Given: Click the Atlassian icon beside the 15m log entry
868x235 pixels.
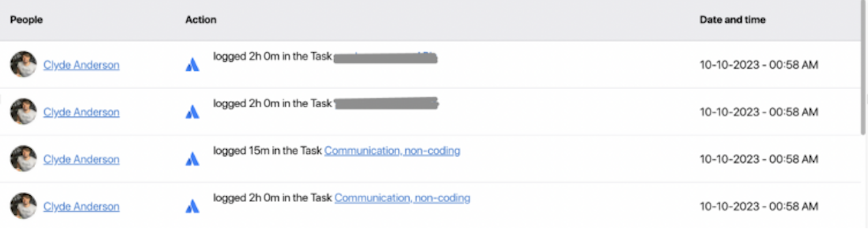Looking at the screenshot, I should pyautogui.click(x=192, y=160).
